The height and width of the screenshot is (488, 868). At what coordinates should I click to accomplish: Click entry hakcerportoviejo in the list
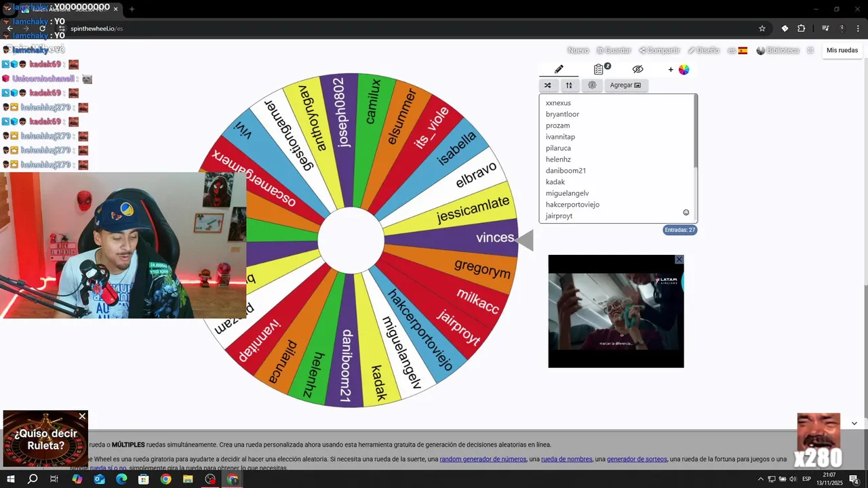point(572,204)
